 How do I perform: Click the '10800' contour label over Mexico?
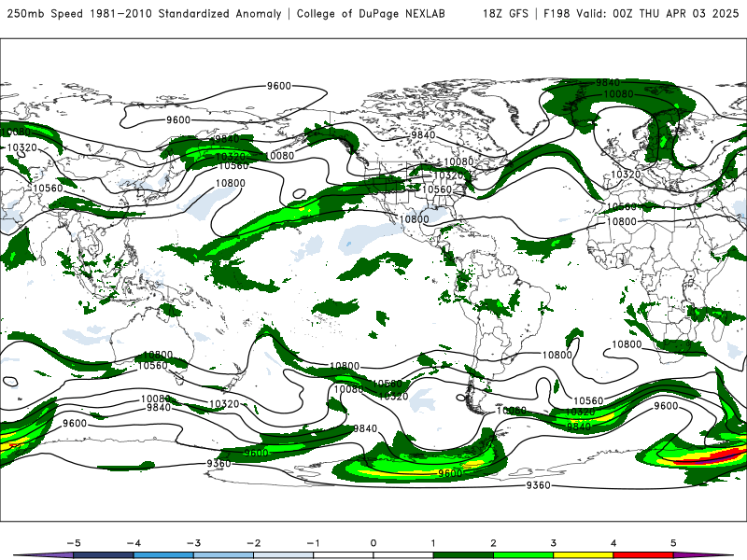click(414, 219)
